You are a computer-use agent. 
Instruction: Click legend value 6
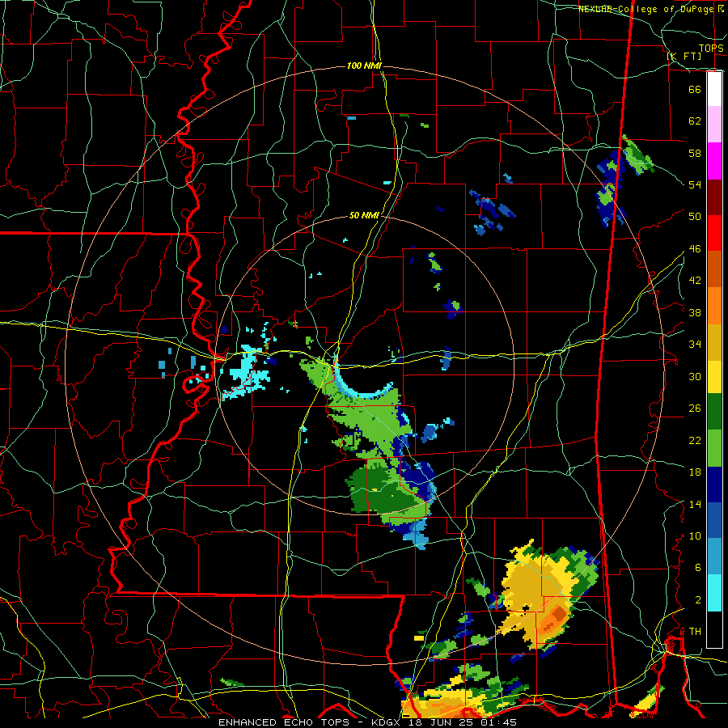point(697,567)
